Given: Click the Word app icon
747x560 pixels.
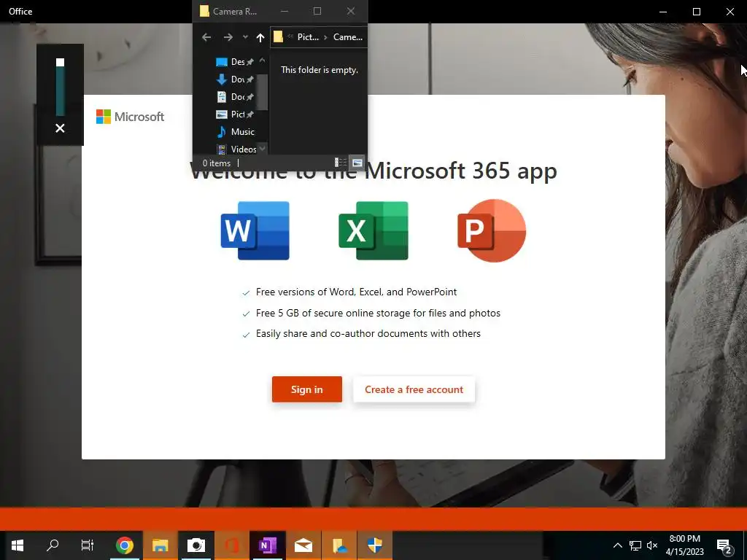Looking at the screenshot, I should coord(255,230).
